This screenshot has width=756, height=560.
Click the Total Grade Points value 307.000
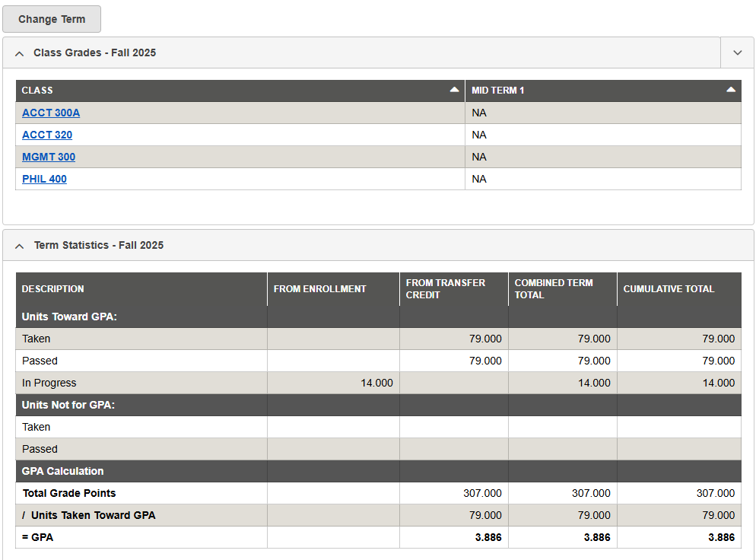click(482, 493)
